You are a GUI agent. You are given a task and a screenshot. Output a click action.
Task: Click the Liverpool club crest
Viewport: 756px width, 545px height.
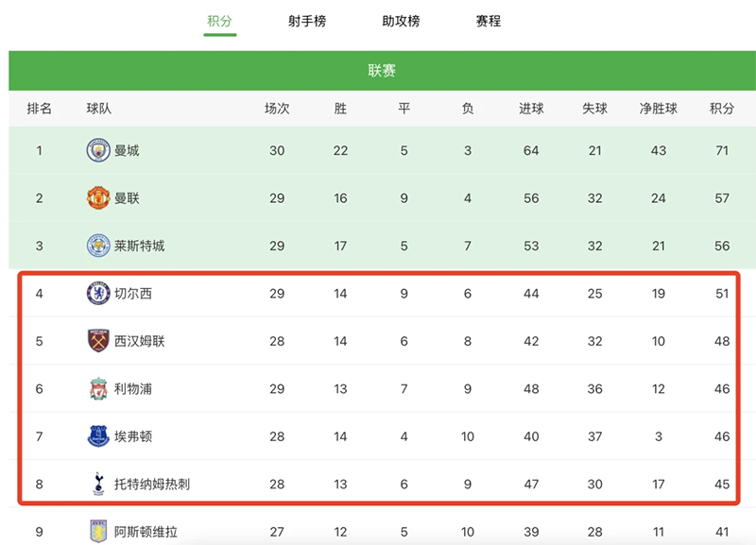[x=98, y=389]
